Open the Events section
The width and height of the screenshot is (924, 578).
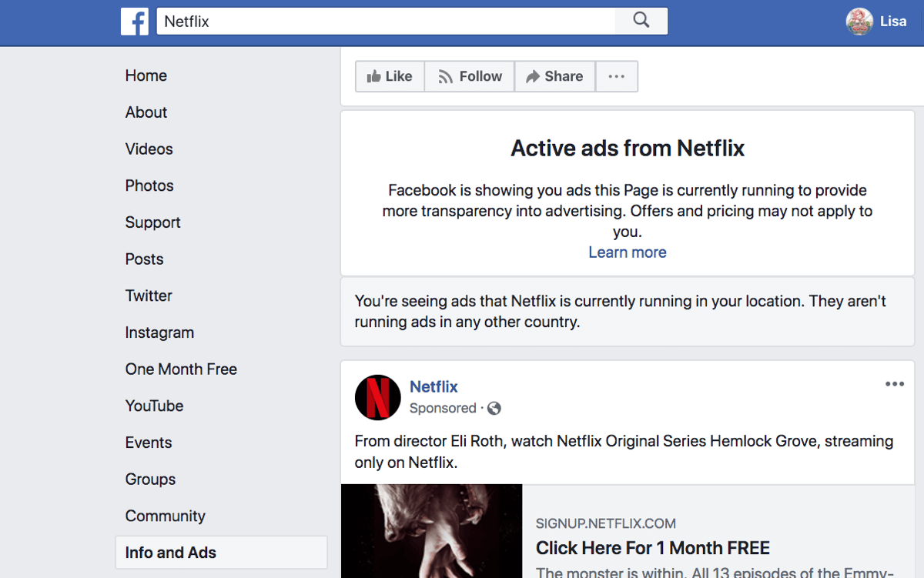pos(149,443)
